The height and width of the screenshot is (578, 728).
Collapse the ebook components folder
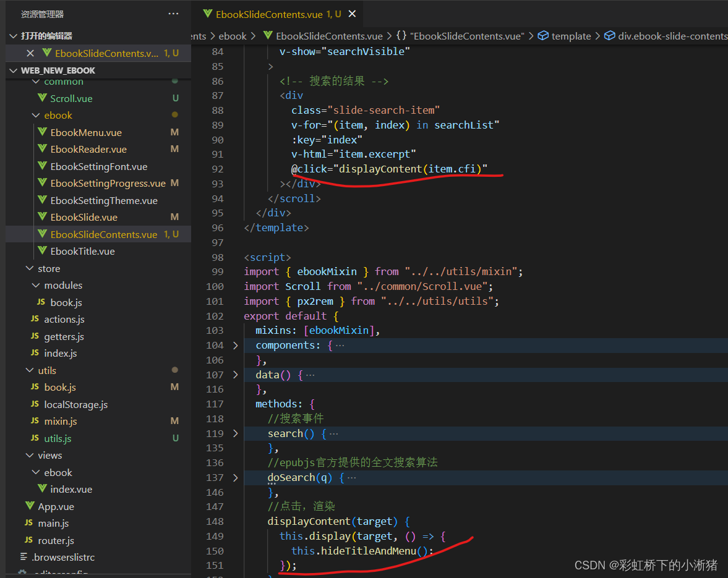36,115
